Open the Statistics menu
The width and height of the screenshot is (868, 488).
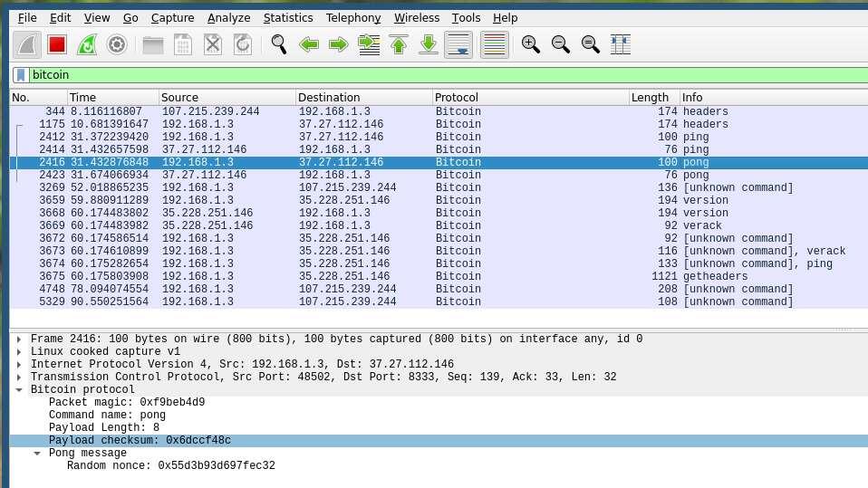pos(288,18)
